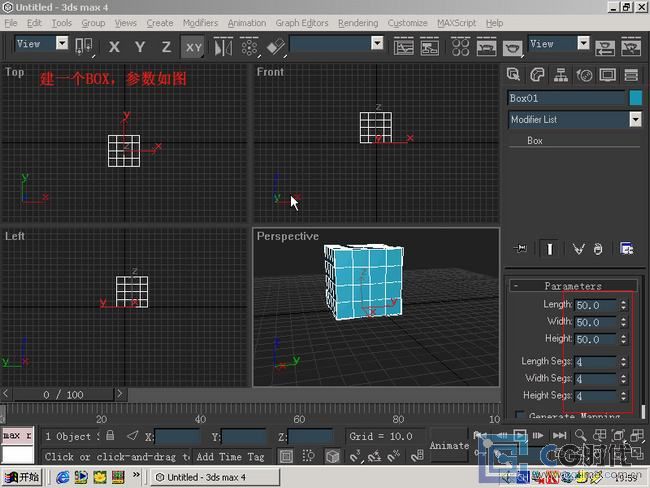Click the Go to End playback button

(x=559, y=435)
